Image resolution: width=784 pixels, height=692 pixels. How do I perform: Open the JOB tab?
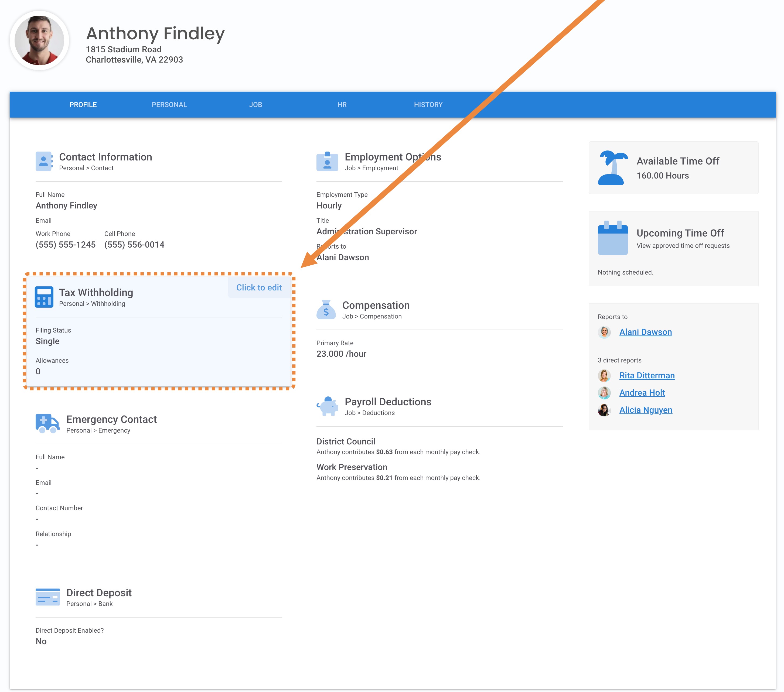[x=255, y=105]
